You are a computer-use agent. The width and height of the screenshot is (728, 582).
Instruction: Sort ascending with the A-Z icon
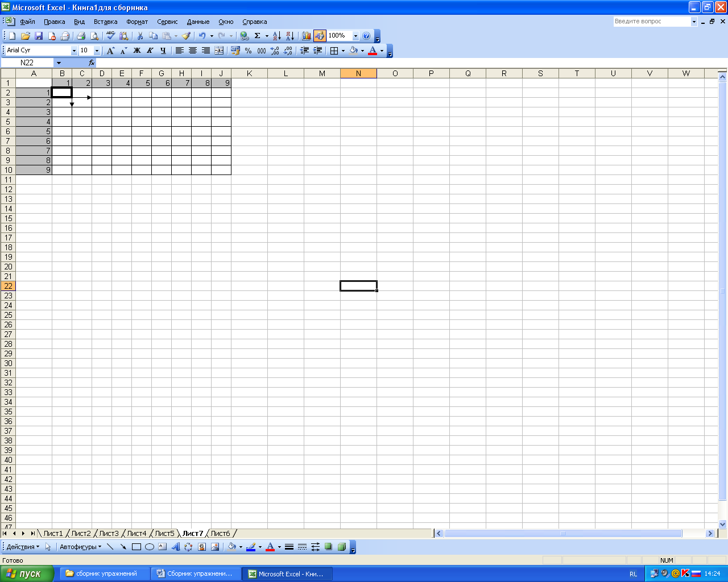coord(277,36)
